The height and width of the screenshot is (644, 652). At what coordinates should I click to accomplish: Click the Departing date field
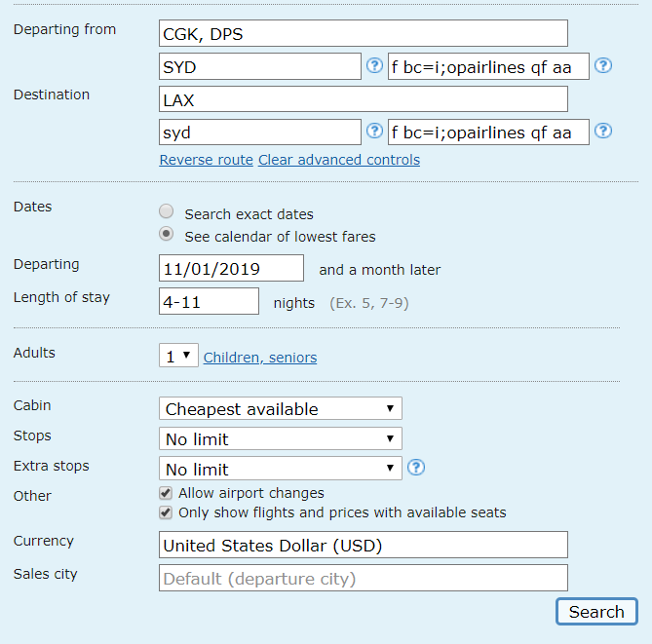click(231, 269)
